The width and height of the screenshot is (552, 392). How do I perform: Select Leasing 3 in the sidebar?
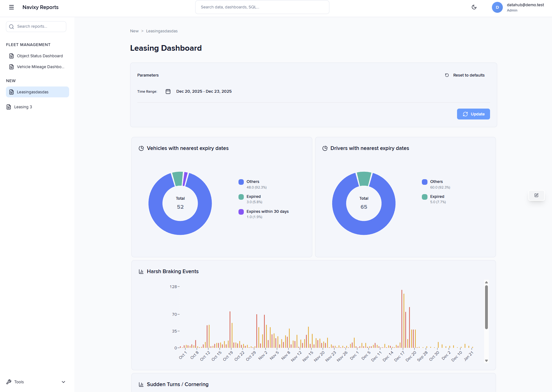23,107
